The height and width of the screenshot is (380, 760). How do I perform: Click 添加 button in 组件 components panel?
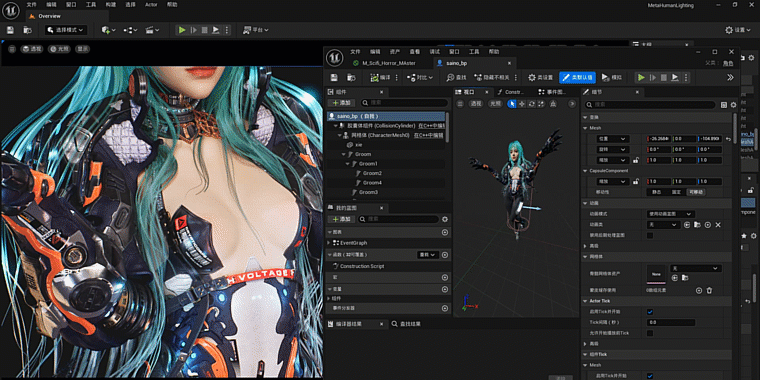click(x=342, y=103)
